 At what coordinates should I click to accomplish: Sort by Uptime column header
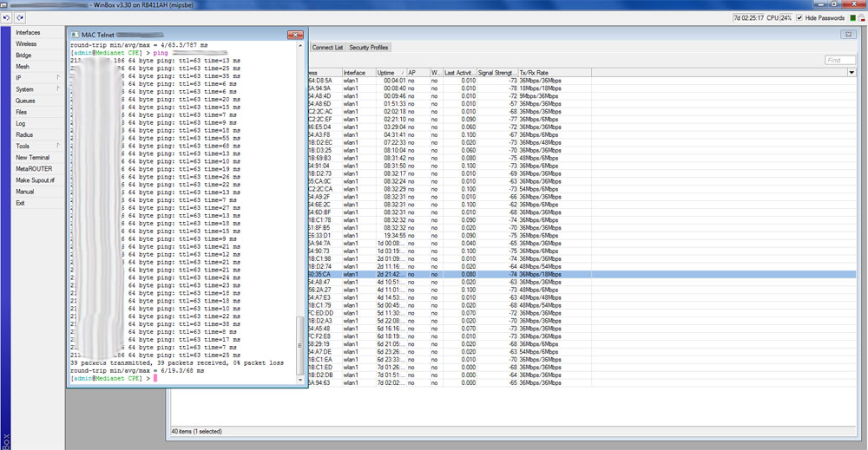coord(391,73)
